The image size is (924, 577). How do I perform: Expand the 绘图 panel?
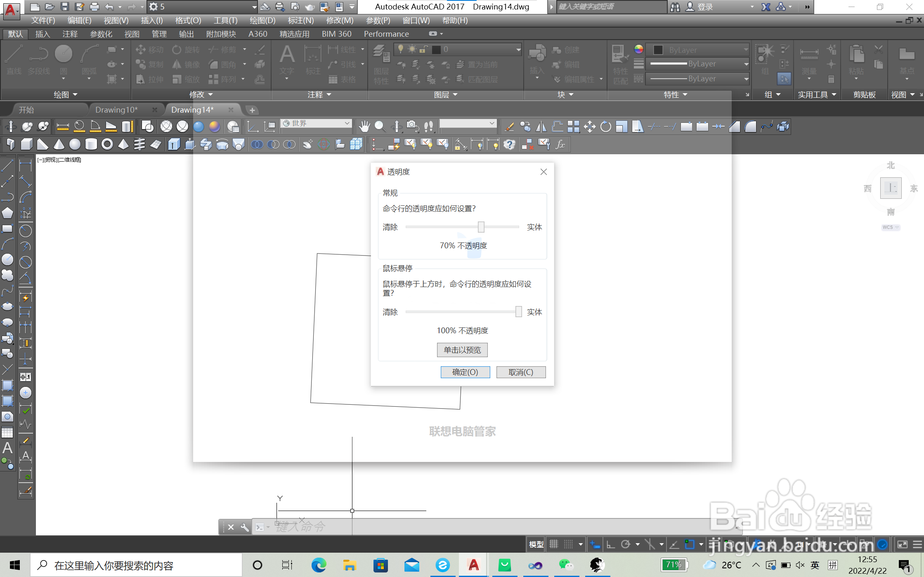tap(66, 94)
